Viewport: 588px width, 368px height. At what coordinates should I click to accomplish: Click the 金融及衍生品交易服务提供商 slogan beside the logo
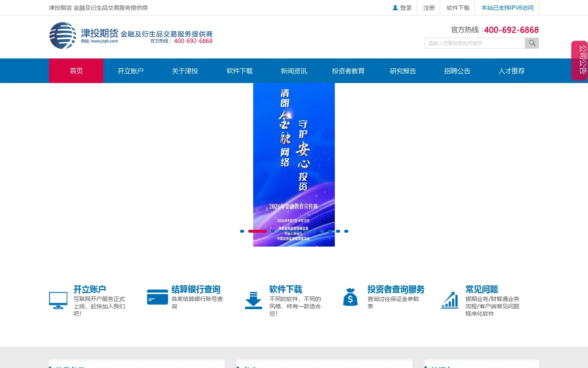(167, 34)
